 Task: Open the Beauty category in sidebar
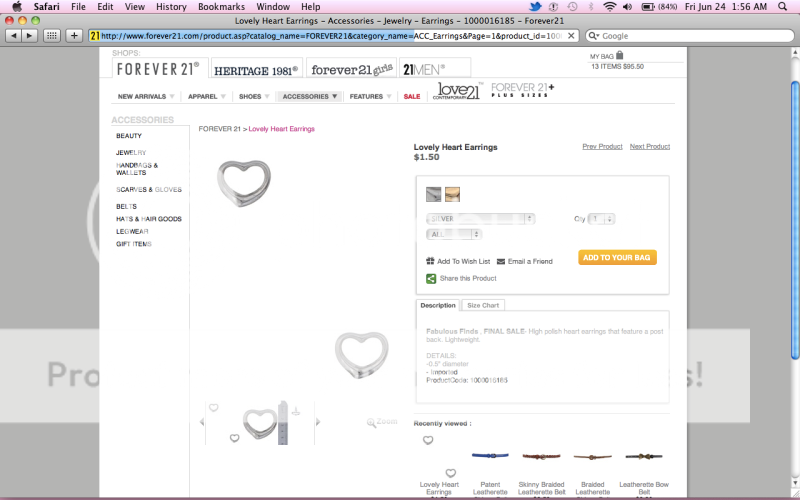pyautogui.click(x=129, y=136)
